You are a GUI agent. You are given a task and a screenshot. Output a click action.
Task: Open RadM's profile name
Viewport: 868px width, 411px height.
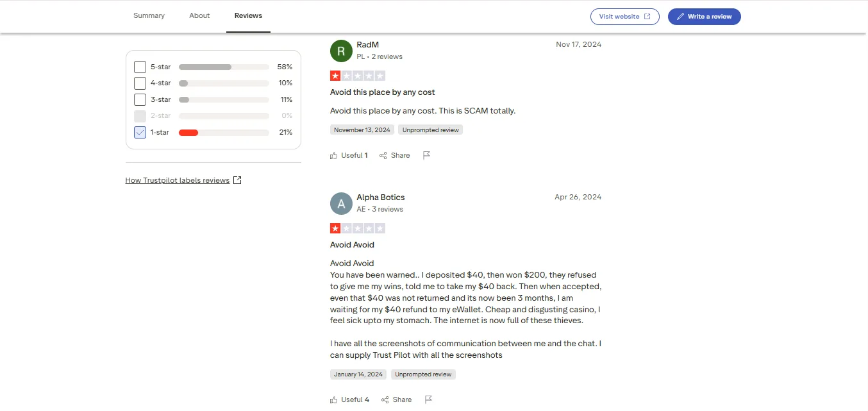(368, 44)
